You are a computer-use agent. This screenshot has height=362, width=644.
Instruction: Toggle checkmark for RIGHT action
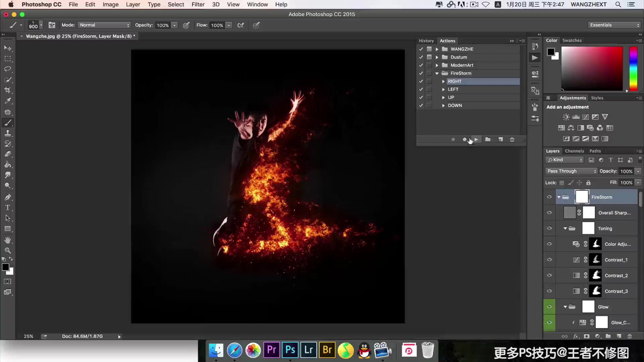click(421, 81)
